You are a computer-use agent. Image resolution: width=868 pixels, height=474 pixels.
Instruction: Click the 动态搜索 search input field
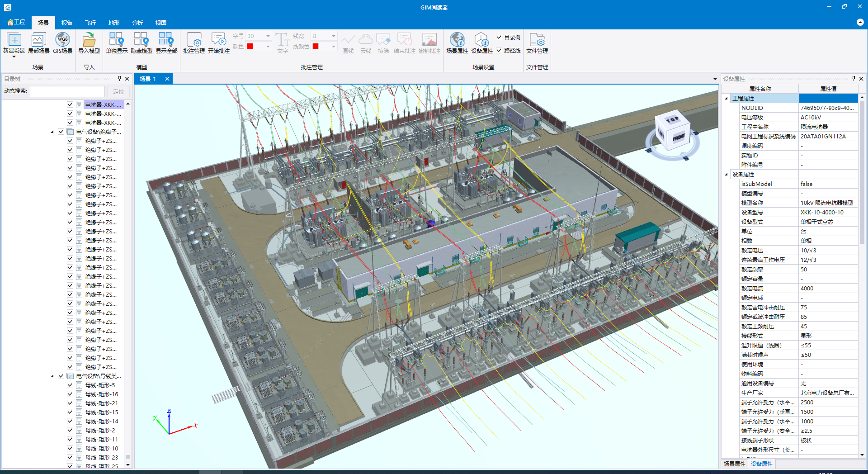click(x=67, y=91)
